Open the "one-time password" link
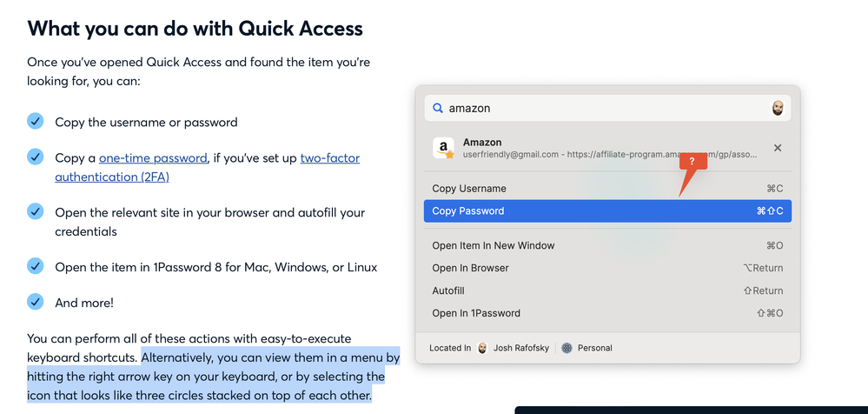Viewport: 868px width, 414px height. (153, 158)
